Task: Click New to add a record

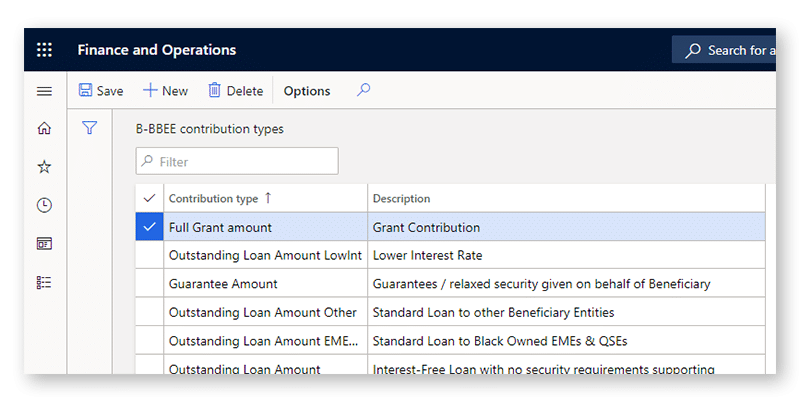Action: (165, 91)
